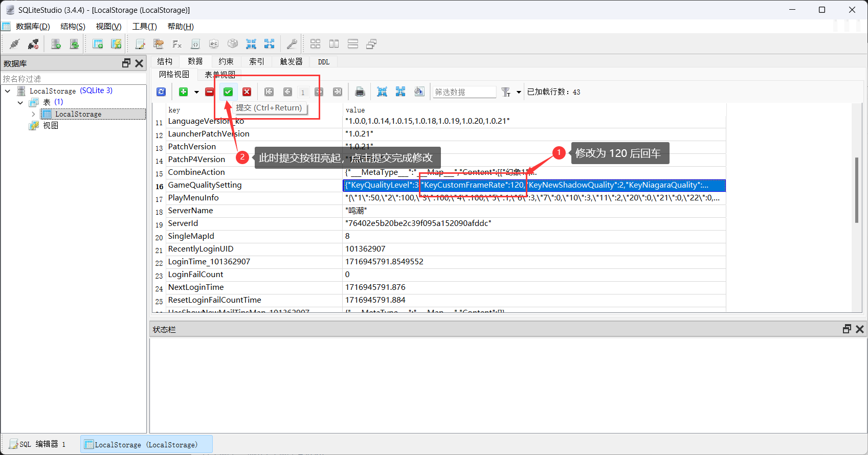Open the SQL editor icon
The height and width of the screenshot is (455, 868).
(x=140, y=44)
